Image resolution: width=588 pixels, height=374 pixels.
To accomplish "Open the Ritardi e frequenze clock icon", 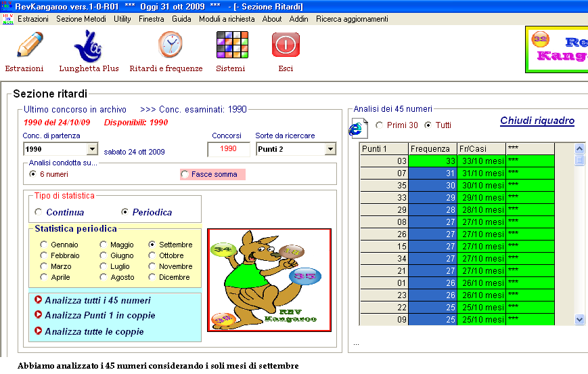I will point(171,45).
